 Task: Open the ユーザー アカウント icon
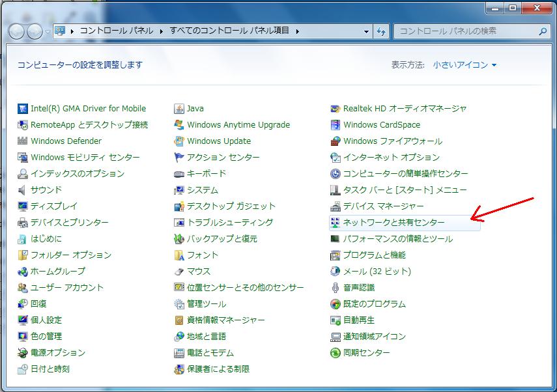point(23,288)
